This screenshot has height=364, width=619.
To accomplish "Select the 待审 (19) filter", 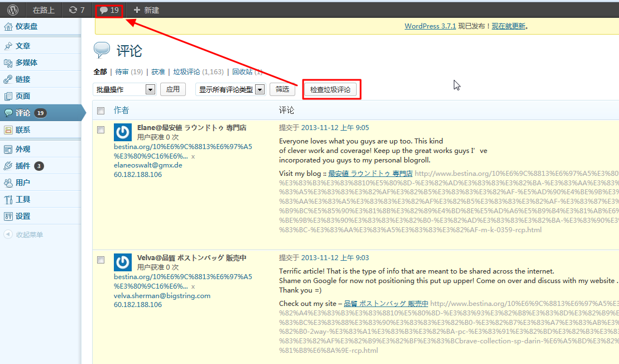I will [129, 72].
